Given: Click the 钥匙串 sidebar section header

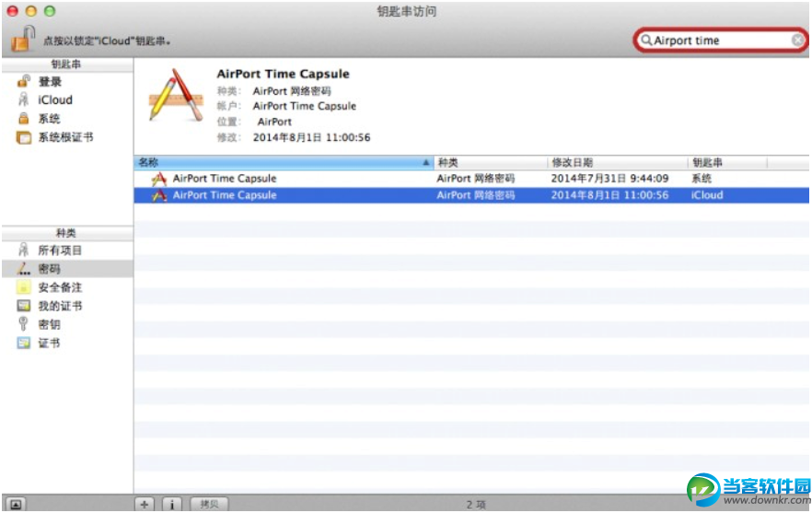Looking at the screenshot, I should 66,64.
